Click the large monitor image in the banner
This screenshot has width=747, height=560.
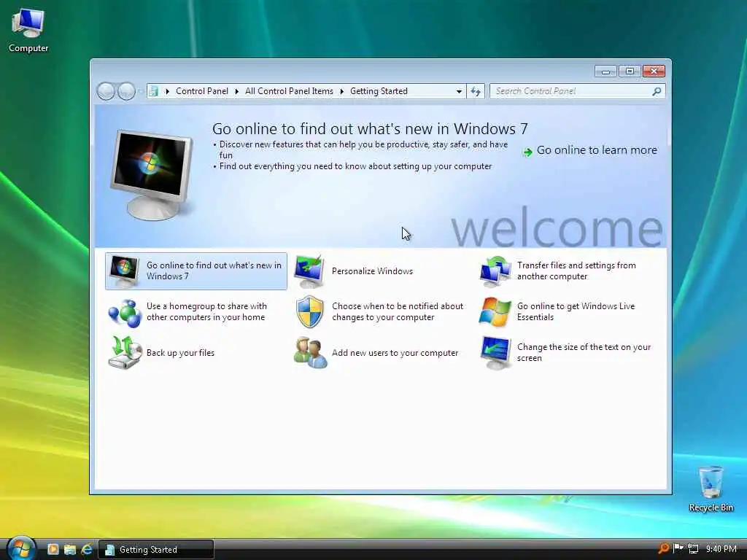pos(152,174)
